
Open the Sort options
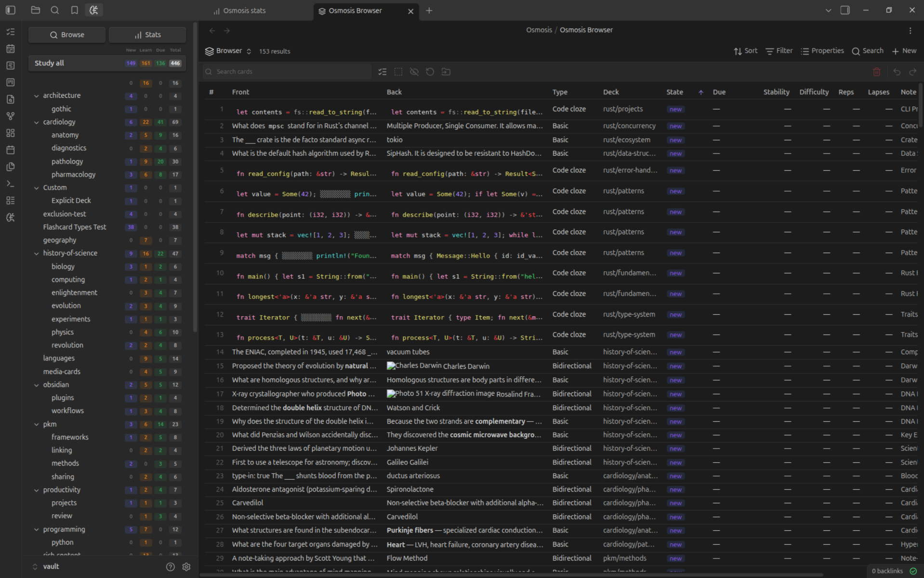[745, 51]
